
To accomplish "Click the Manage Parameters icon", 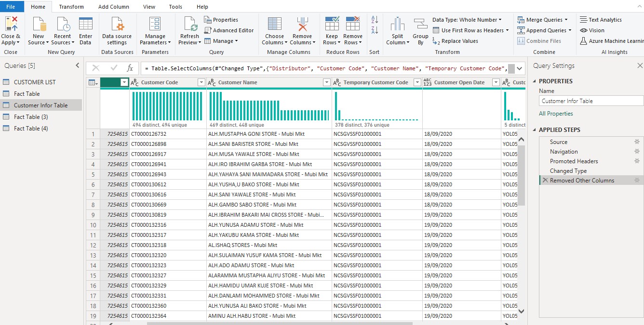I will point(155,24).
